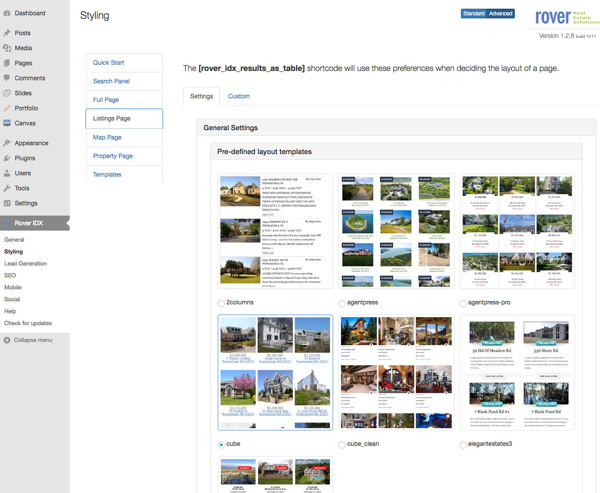The image size is (600, 493).
Task: Click the Pages icon in sidebar
Action: pos(7,63)
